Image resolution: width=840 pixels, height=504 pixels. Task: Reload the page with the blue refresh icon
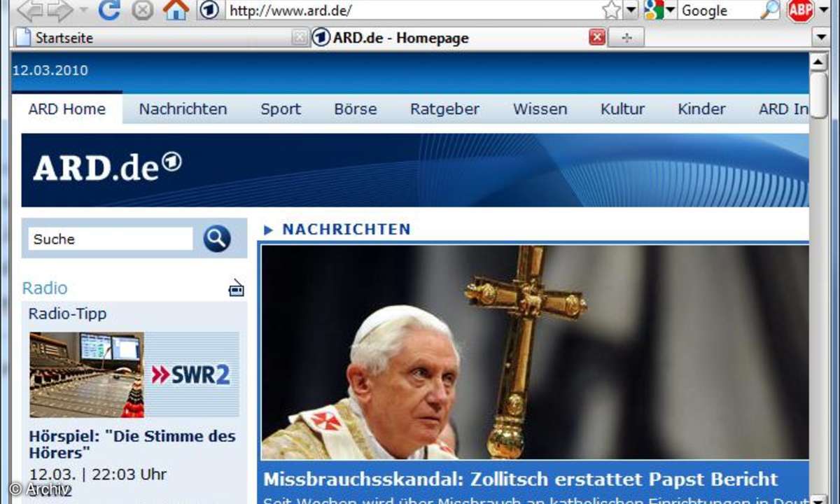pos(108,10)
